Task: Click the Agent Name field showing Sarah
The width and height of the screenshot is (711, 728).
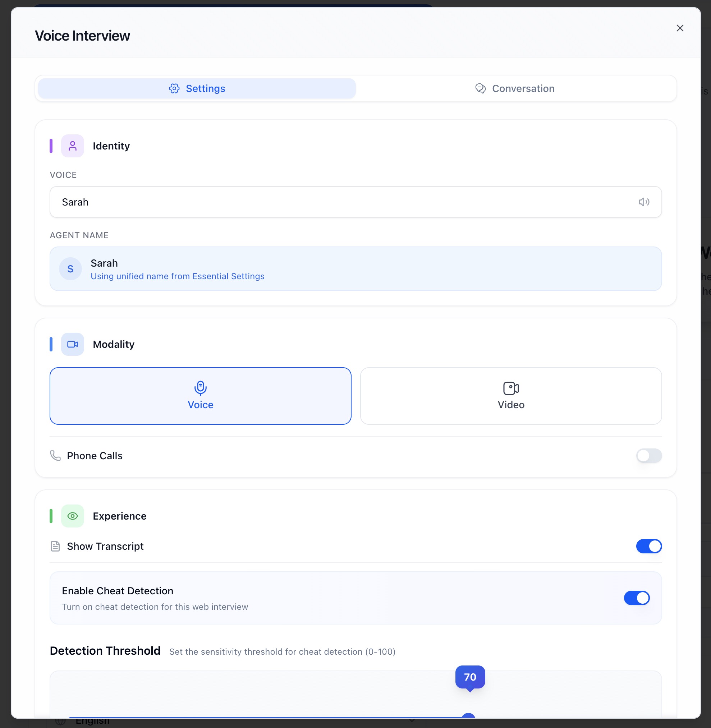Action: coord(355,269)
